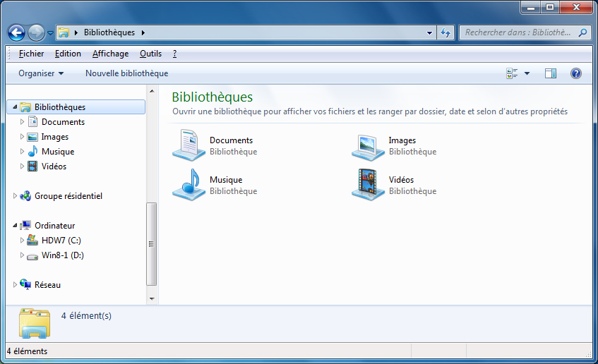Screen dimensions: 598x364
Task: Click the Ordinateur computer icon
Action: (25, 225)
